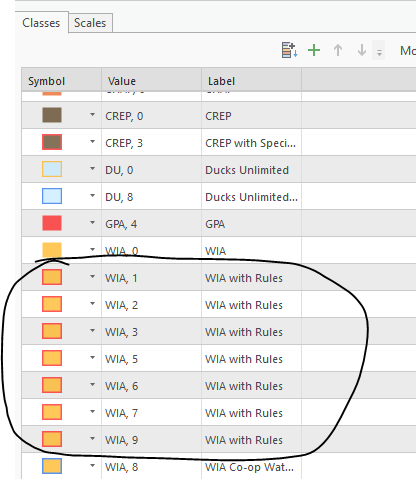
Task: Select the value cell 'WIA, 5'
Action: pos(151,358)
